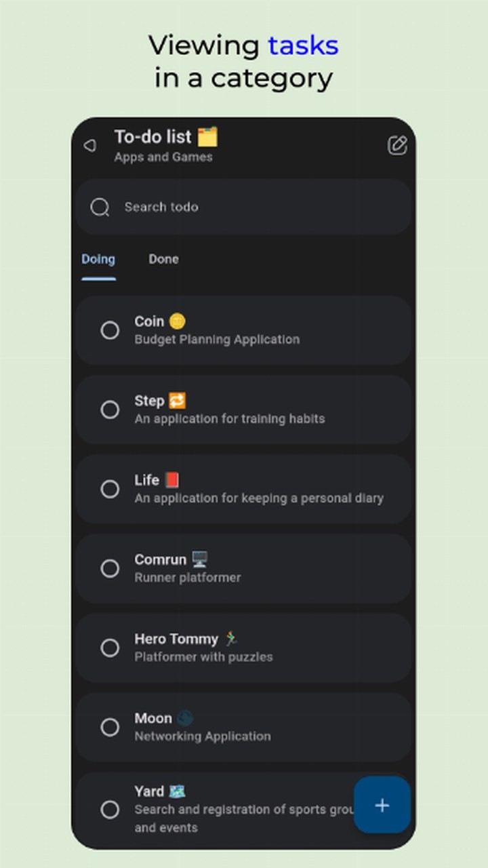Mark Yard task as done
The image size is (488, 868).
(110, 809)
